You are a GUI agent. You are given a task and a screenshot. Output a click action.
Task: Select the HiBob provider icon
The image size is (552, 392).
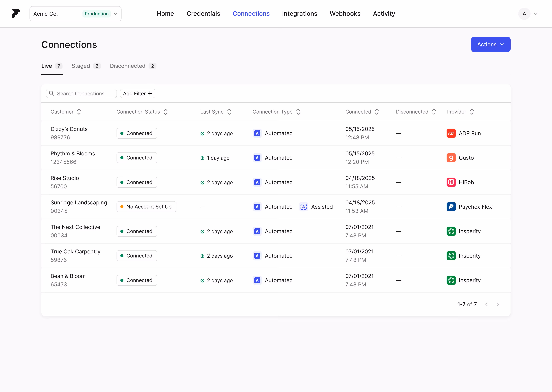pyautogui.click(x=451, y=182)
